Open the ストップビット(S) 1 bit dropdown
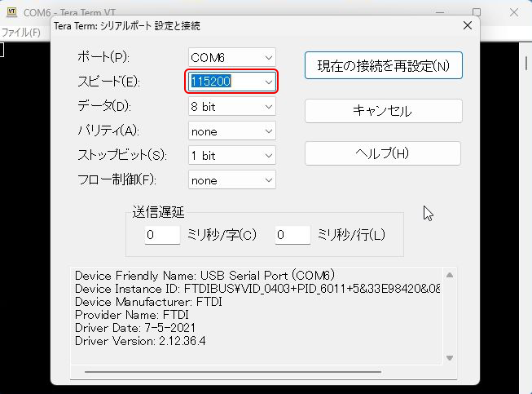The width and height of the screenshot is (532, 394). (232, 155)
